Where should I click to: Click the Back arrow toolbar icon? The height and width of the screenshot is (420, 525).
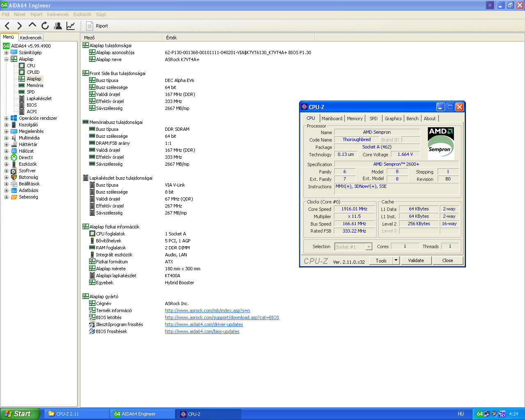click(x=7, y=26)
